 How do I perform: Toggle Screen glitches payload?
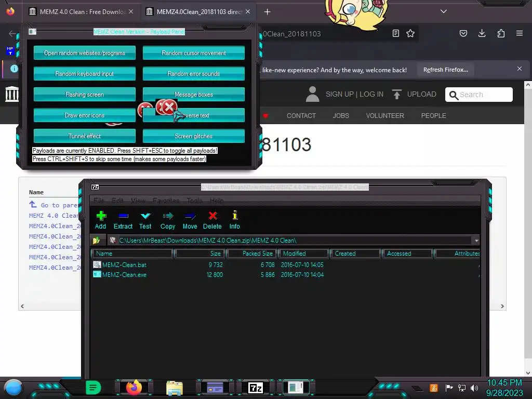(194, 136)
